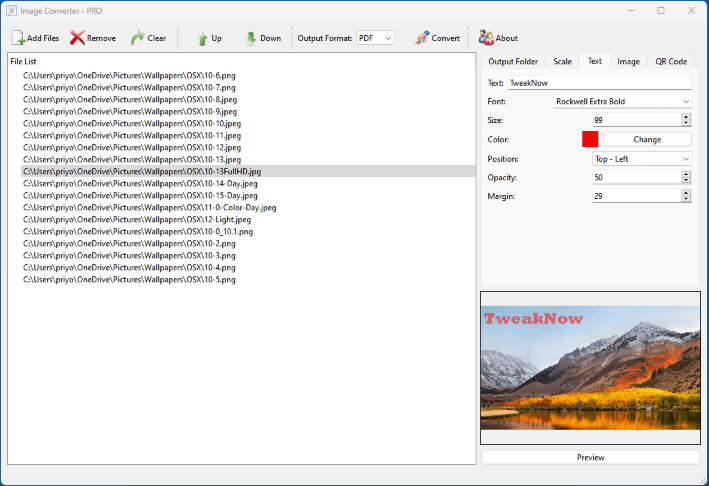Click the Image Converter app icon in title bar
Image resolution: width=709 pixels, height=486 pixels.
[11, 11]
